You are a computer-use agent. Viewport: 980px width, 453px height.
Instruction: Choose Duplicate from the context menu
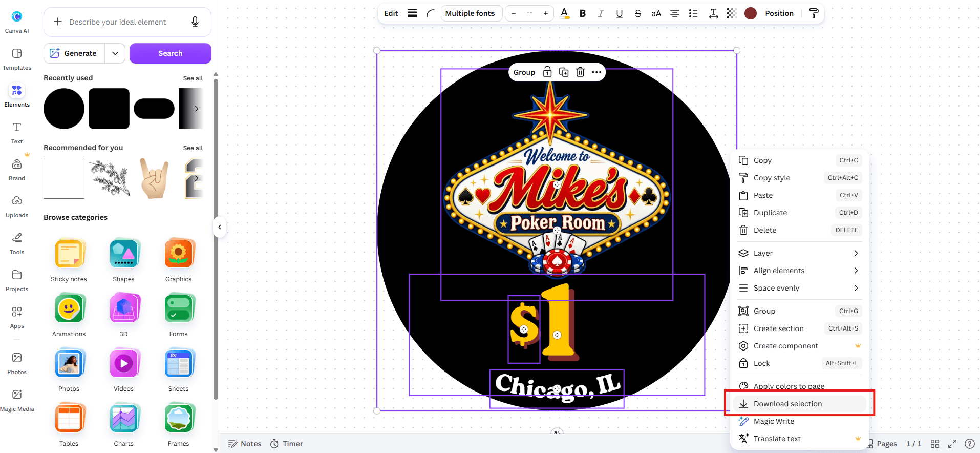click(x=799, y=213)
